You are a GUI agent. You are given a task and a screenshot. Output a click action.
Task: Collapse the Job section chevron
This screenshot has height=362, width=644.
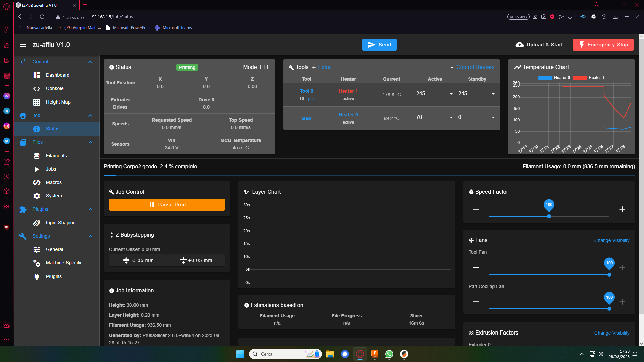tap(90, 115)
